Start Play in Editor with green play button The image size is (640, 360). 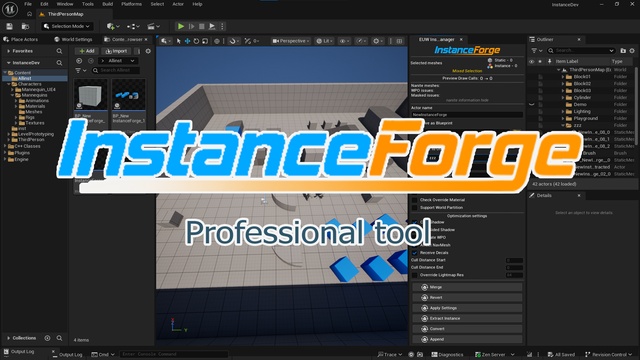[x=180, y=26]
